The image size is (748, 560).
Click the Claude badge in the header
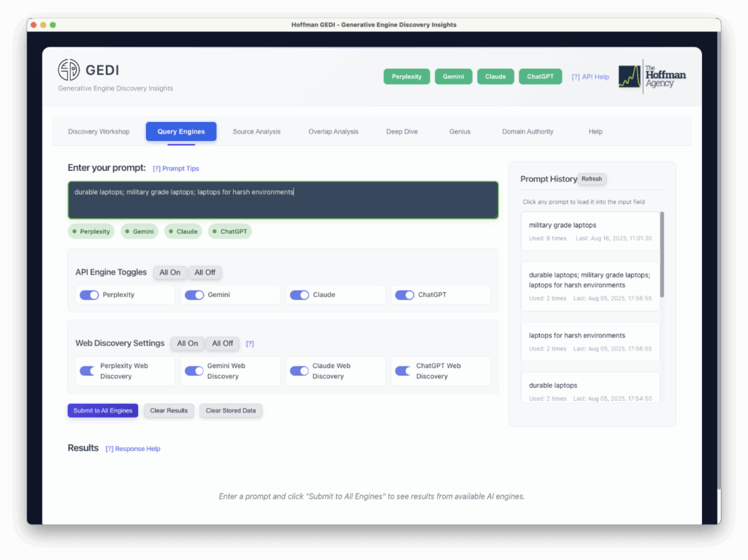(x=495, y=76)
